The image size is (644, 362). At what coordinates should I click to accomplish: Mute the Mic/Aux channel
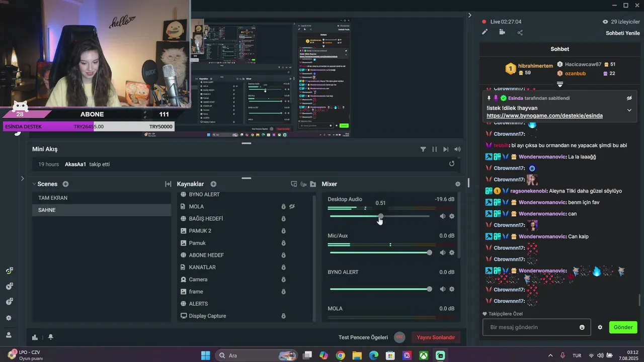[442, 252]
